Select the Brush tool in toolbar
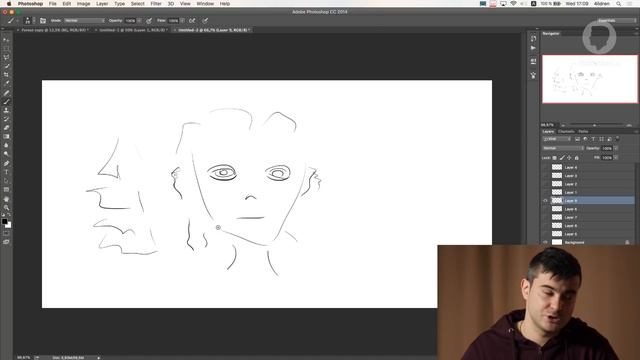640x360 pixels. coord(6,101)
